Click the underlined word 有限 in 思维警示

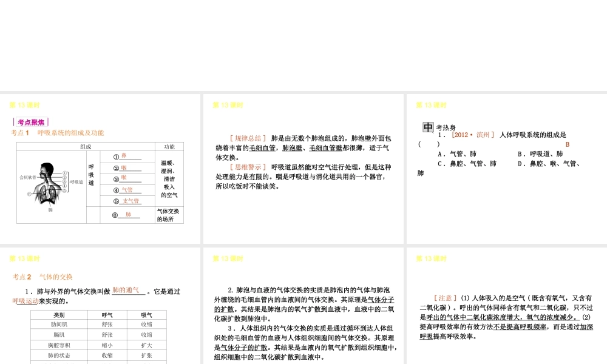click(x=256, y=177)
